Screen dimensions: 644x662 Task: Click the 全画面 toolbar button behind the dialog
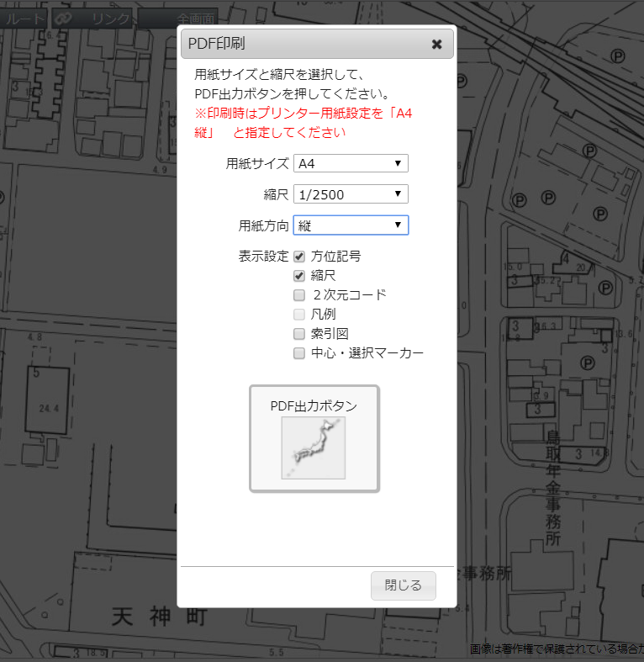point(178,19)
